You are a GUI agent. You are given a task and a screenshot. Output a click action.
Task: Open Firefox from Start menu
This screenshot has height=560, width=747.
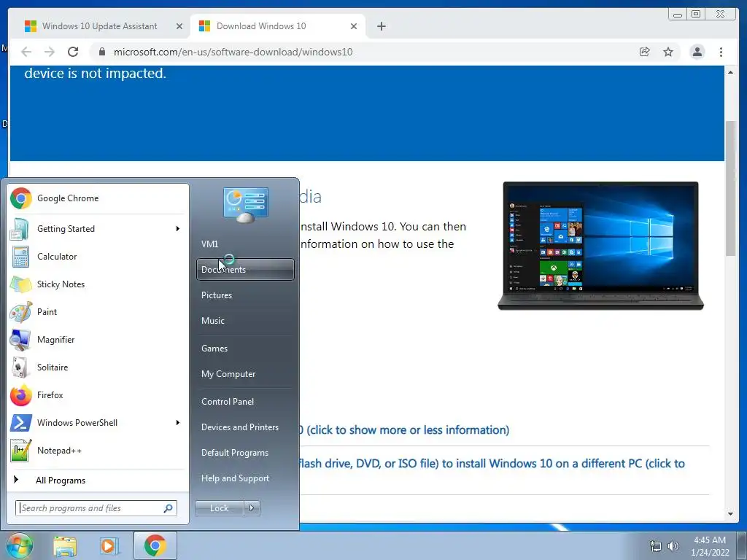(x=98, y=394)
